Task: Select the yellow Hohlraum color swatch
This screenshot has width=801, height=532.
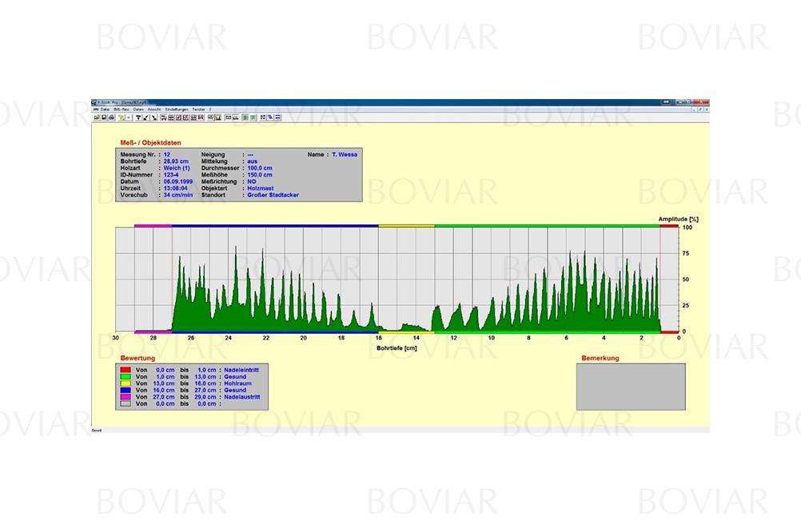Action: coord(125,383)
